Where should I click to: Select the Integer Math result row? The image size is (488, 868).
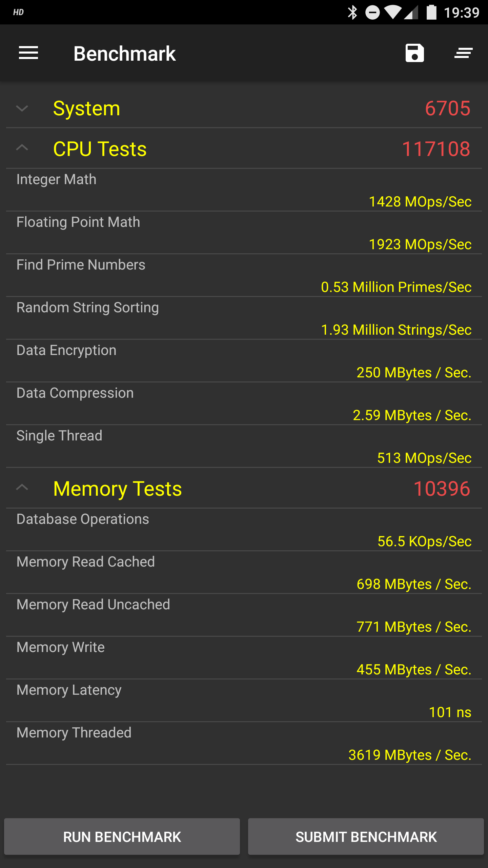(x=244, y=190)
